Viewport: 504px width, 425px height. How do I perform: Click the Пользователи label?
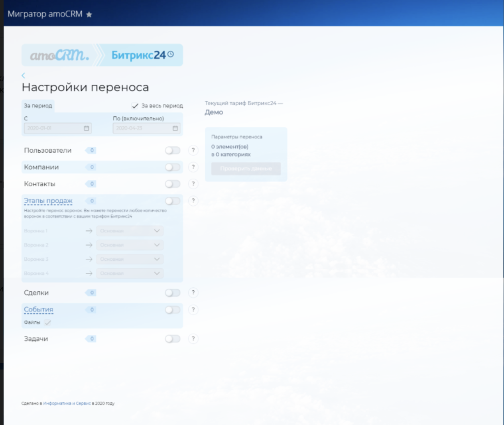pyautogui.click(x=48, y=150)
